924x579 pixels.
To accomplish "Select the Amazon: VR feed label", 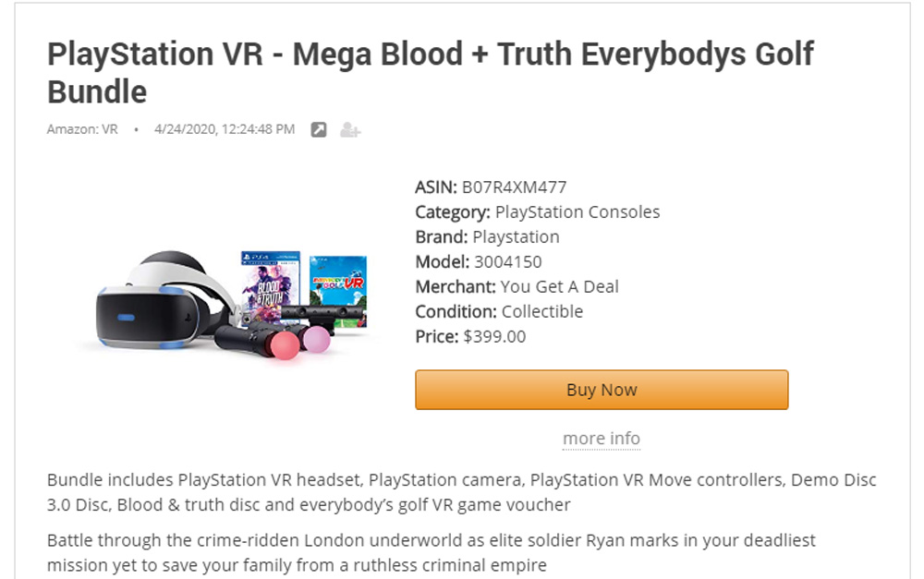I will coord(82,129).
